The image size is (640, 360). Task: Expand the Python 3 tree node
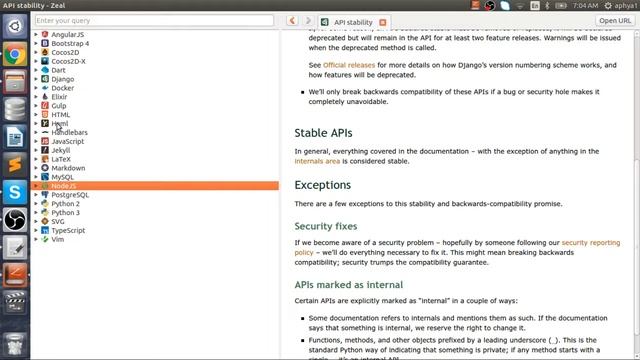(x=36, y=212)
